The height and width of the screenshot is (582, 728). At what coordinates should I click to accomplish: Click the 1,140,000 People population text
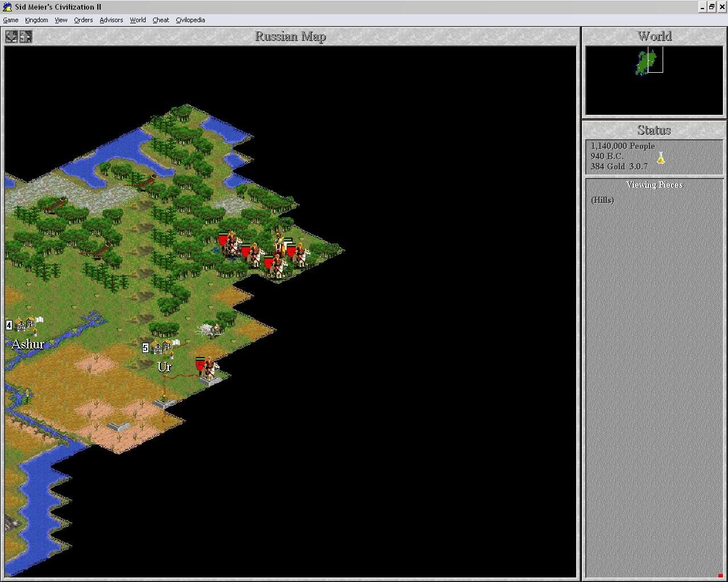(622, 146)
